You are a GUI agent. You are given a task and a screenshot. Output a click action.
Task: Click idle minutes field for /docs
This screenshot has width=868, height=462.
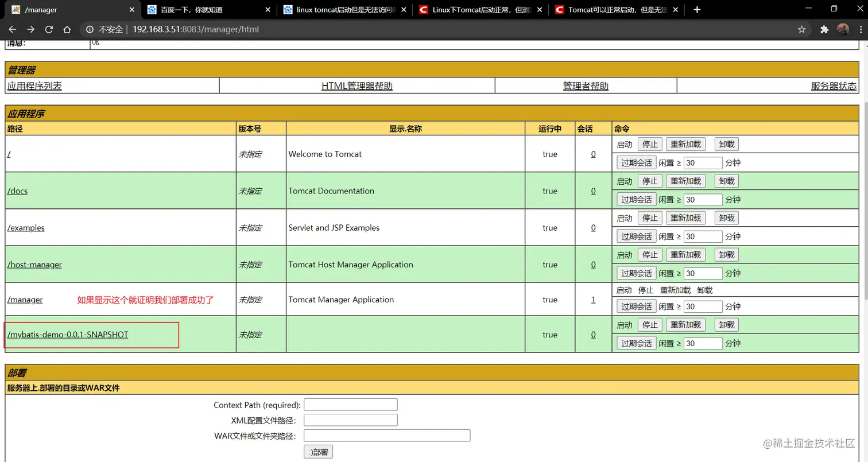[x=703, y=200]
